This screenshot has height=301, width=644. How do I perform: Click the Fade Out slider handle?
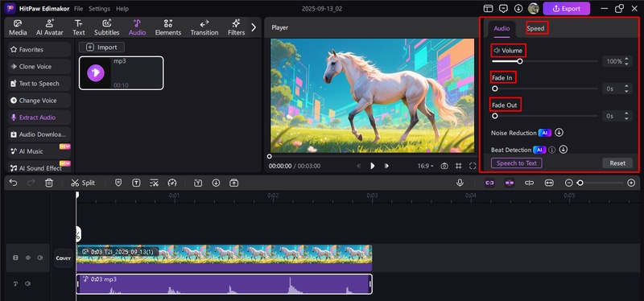[495, 116]
